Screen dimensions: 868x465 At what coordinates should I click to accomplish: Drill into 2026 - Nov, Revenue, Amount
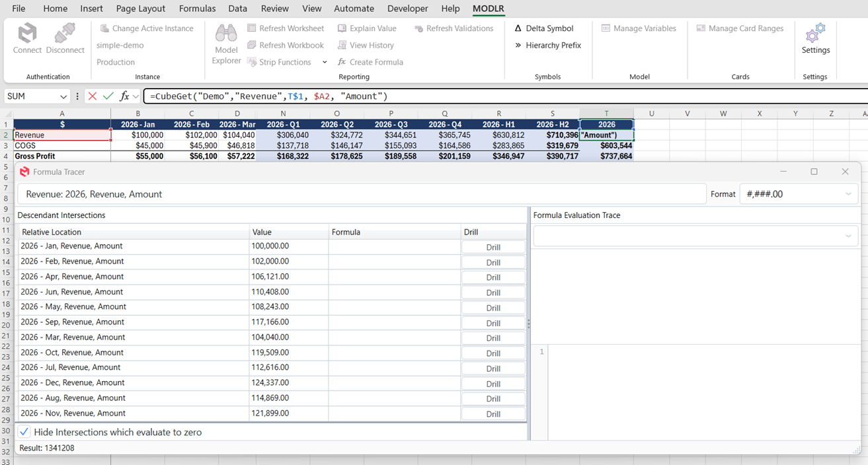coord(493,414)
